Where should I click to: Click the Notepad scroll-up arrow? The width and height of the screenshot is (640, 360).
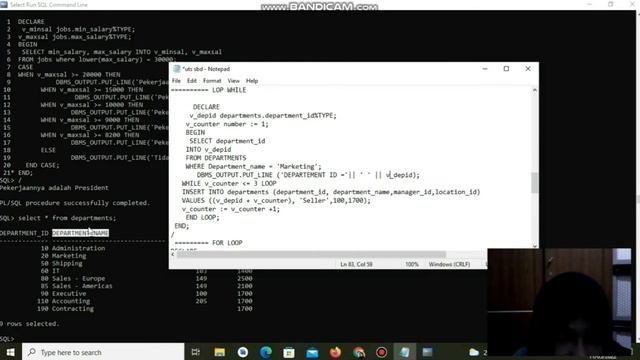(534, 90)
